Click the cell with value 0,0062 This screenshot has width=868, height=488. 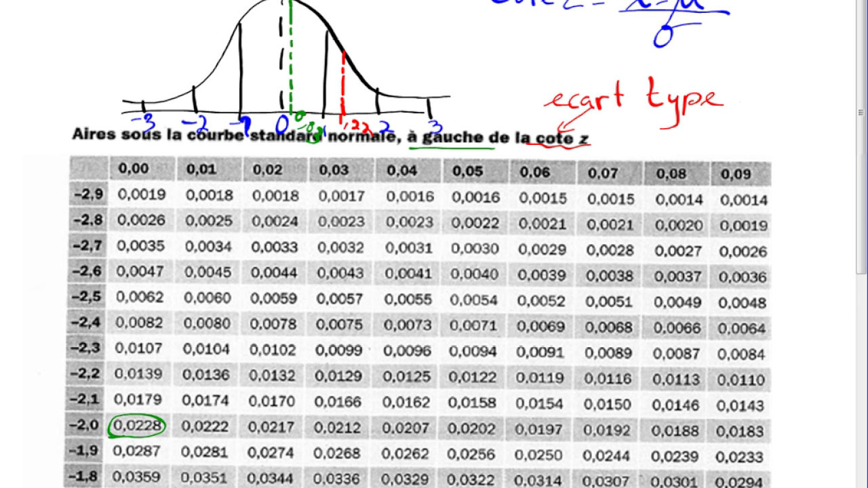click(140, 297)
